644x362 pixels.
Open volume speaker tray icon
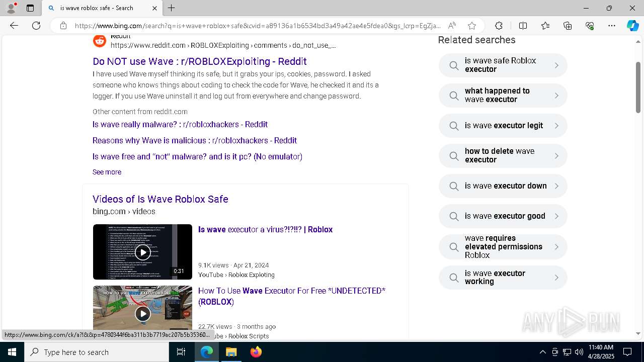tap(579, 352)
